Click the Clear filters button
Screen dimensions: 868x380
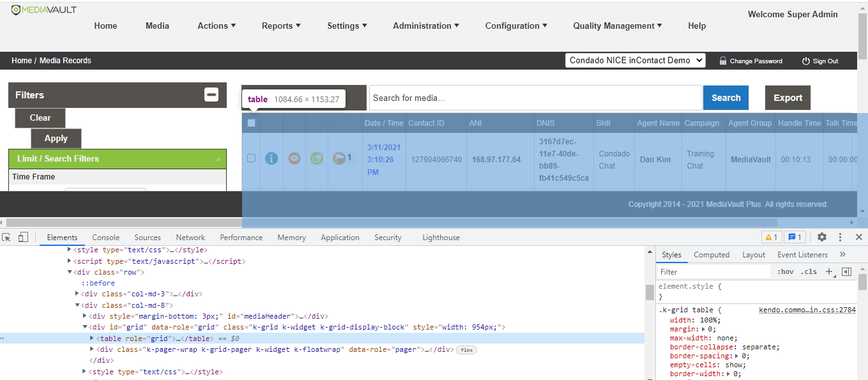pos(40,118)
